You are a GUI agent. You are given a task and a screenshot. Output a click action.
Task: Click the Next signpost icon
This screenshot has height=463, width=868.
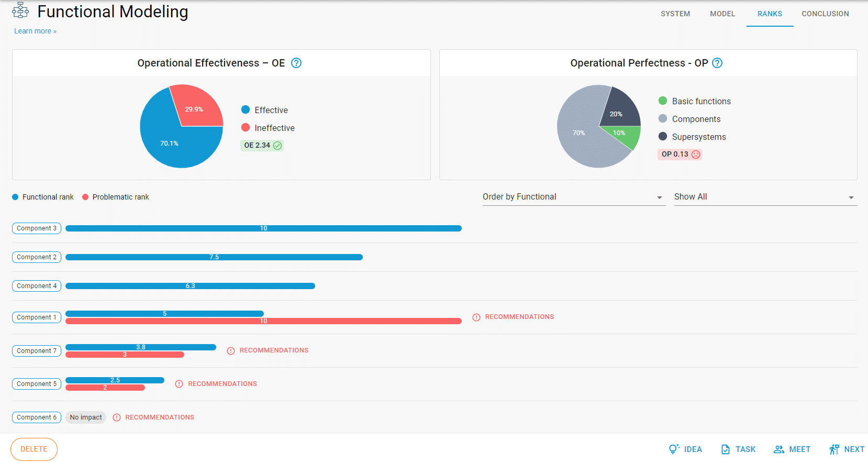[834, 449]
